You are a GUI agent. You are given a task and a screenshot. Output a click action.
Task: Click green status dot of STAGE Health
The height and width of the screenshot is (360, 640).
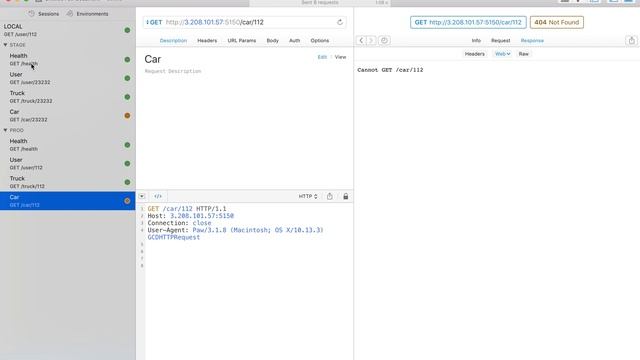point(127,60)
